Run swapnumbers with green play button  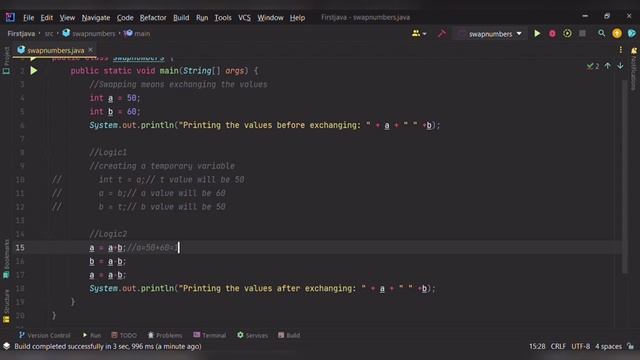tap(537, 33)
